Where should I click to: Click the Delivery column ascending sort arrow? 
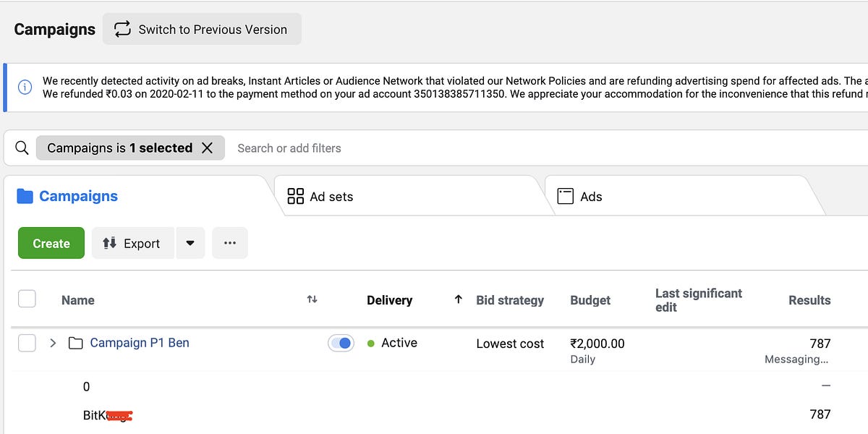coord(458,299)
